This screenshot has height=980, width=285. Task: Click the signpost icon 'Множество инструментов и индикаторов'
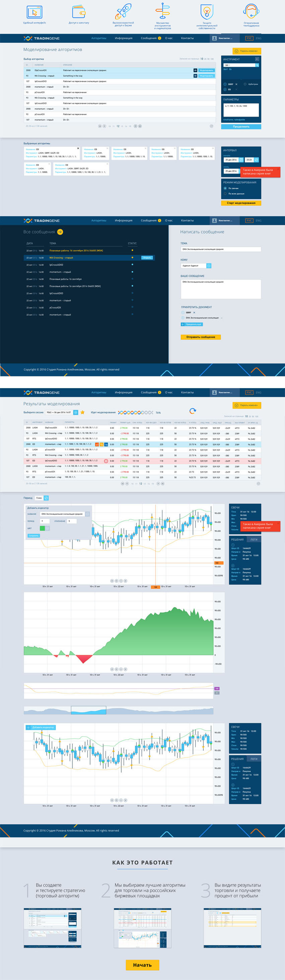tap(163, 11)
